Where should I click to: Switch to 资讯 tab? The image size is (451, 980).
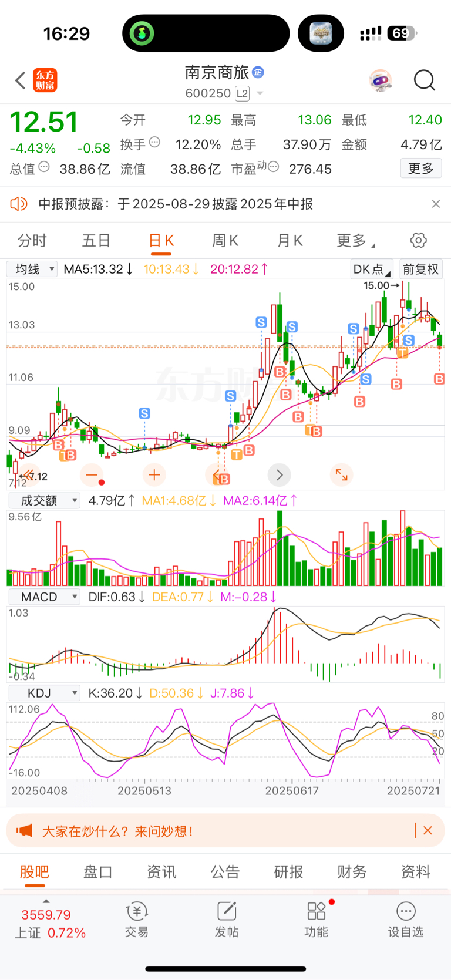(x=161, y=872)
